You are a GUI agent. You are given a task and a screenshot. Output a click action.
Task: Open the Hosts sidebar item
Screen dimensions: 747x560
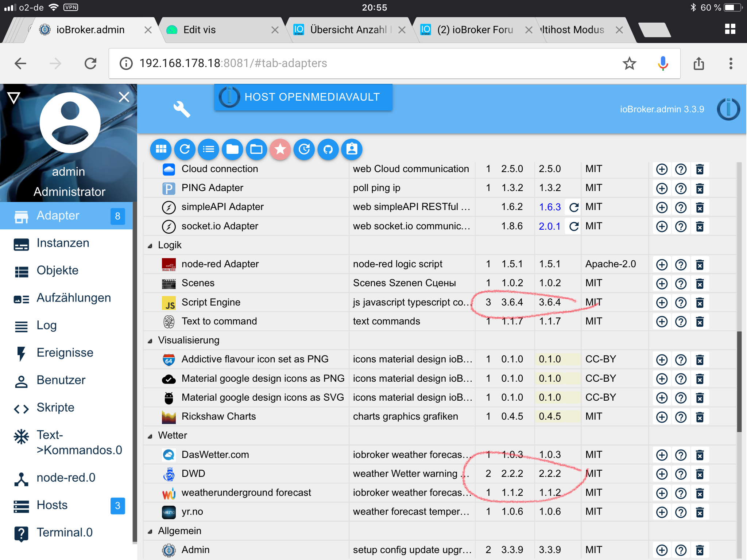(x=52, y=505)
